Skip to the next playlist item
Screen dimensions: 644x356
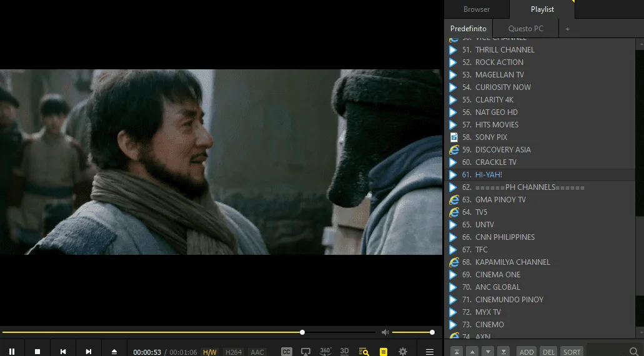tap(88, 352)
